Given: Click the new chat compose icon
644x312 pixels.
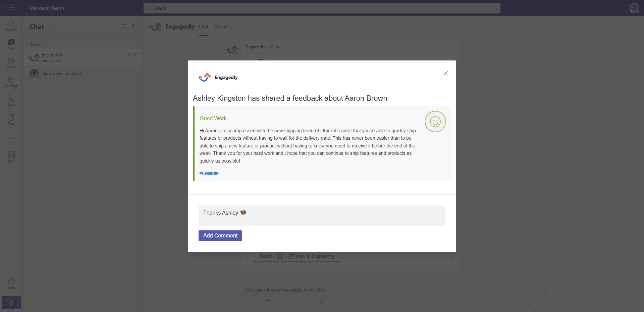Looking at the screenshot, I should [x=134, y=26].
